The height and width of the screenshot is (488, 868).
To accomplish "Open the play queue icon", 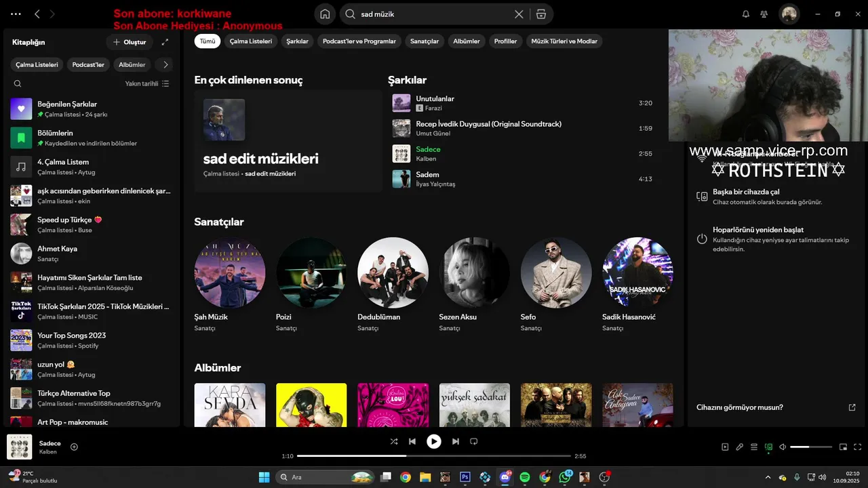I will click(754, 447).
